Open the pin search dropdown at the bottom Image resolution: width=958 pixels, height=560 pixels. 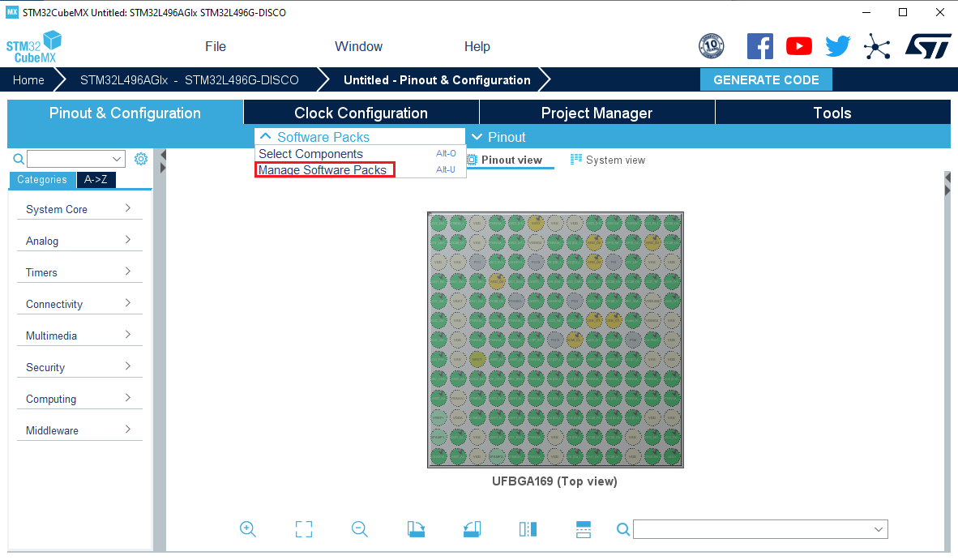879,529
